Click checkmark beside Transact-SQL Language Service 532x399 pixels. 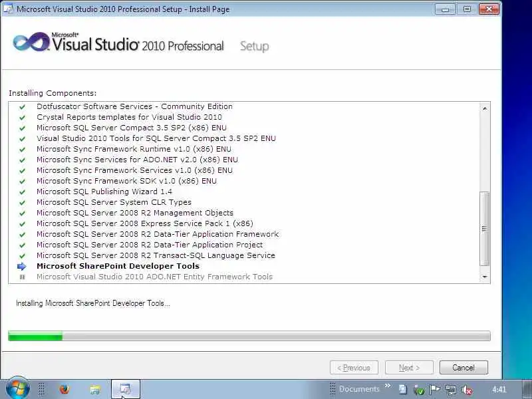(x=23, y=256)
